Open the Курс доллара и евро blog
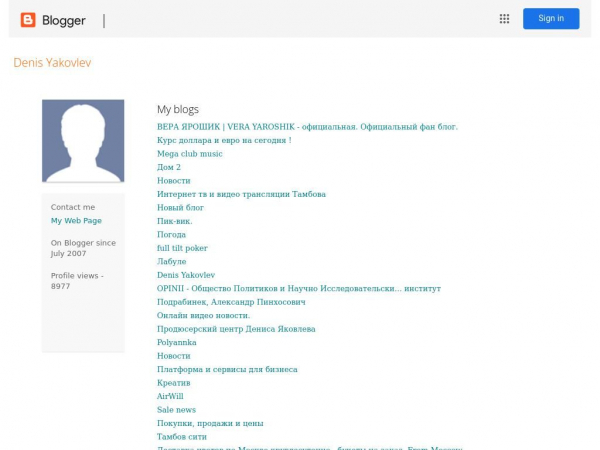Screen dimensions: 600x450 (223, 141)
